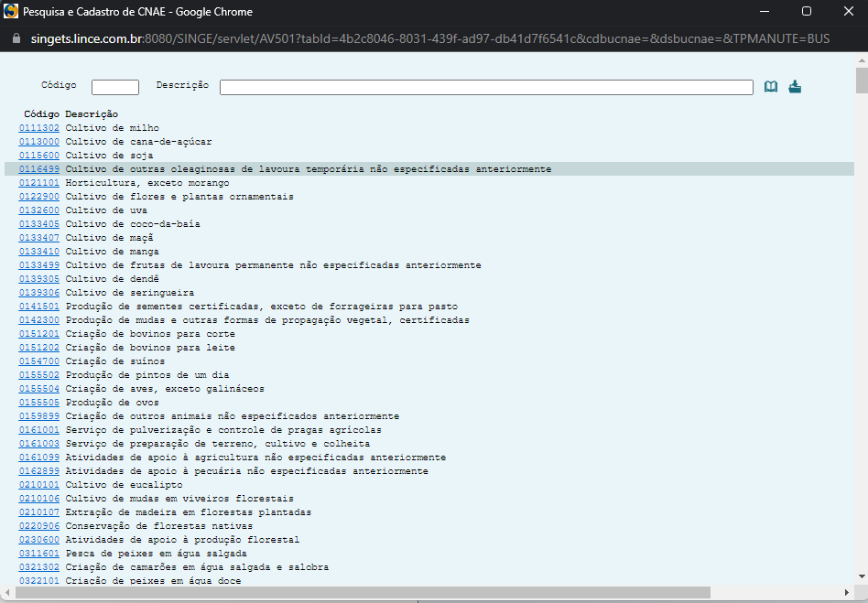Click the vertical scrollbar thumb
Image resolution: width=868 pixels, height=603 pixels.
click(x=861, y=81)
